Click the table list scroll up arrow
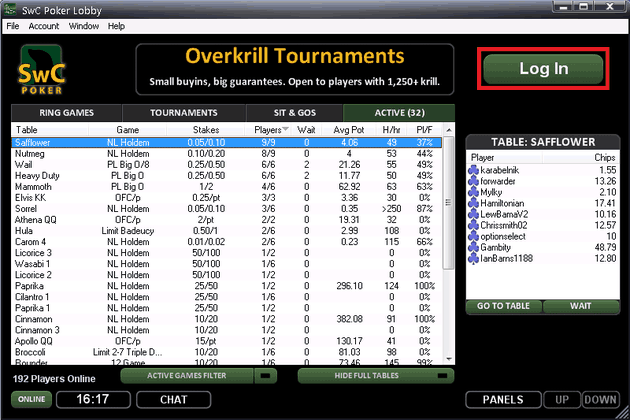Screen dimensions: 630x420 tap(449, 130)
